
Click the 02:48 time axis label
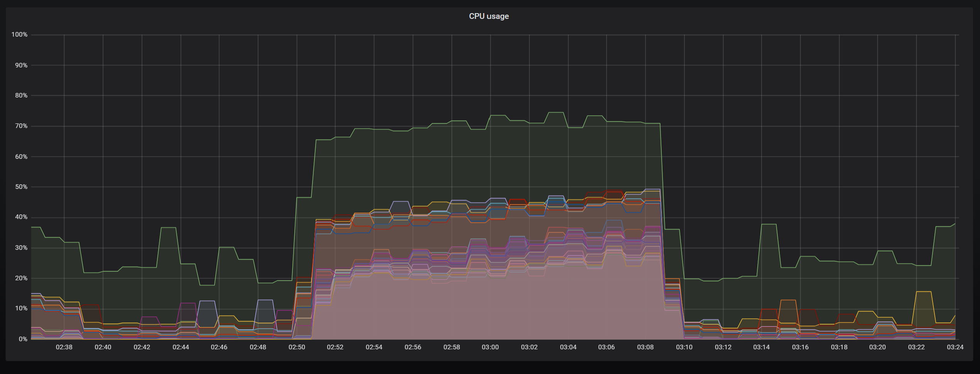coord(258,347)
